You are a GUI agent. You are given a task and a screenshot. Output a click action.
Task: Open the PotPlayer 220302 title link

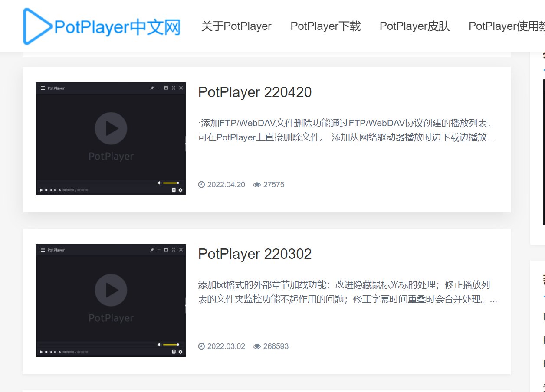pyautogui.click(x=255, y=254)
